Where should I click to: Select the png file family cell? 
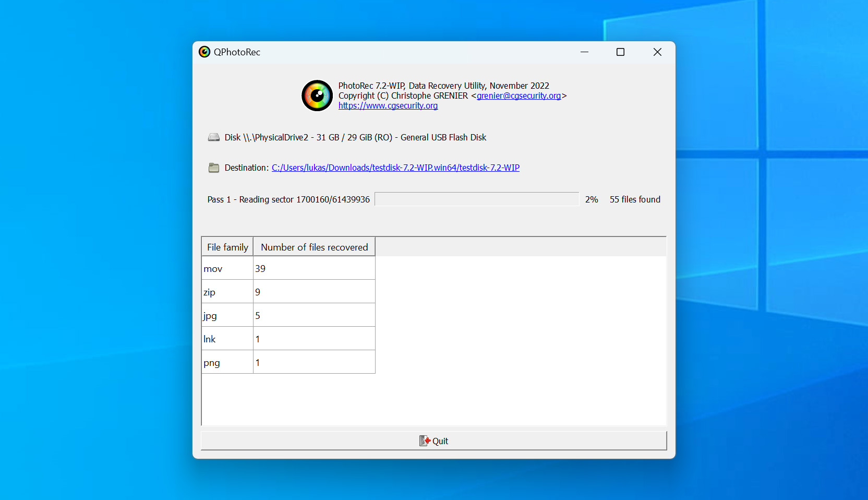tap(227, 362)
